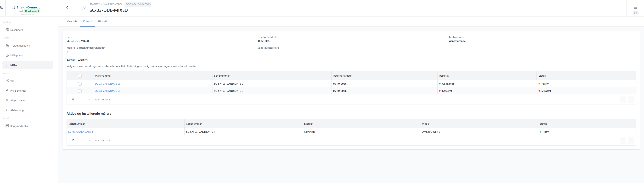The height and width of the screenshot is (183, 644).
Task: Open page size dropdown for Aktuel kontrol
Action: pos(81,99)
